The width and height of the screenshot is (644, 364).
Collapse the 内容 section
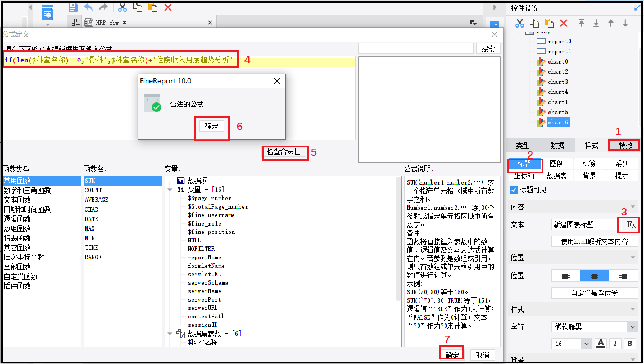[633, 207]
